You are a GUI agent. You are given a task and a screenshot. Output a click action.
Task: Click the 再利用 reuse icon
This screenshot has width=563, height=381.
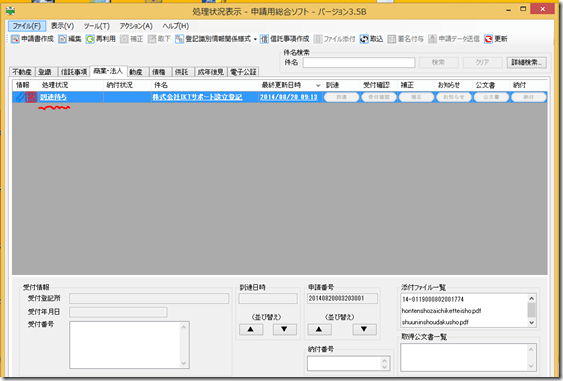pyautogui.click(x=90, y=39)
